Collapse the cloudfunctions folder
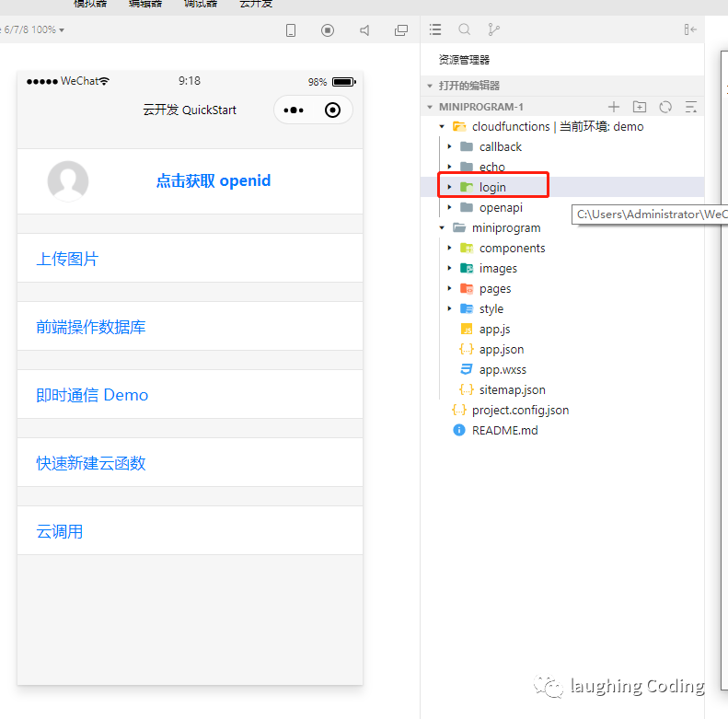 tap(442, 126)
